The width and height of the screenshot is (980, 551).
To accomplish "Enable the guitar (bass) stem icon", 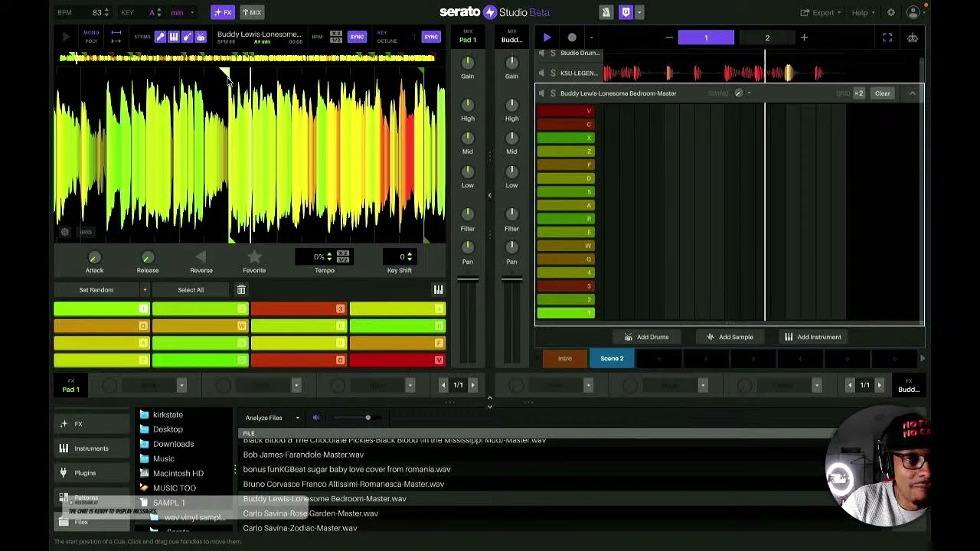I will coord(187,37).
